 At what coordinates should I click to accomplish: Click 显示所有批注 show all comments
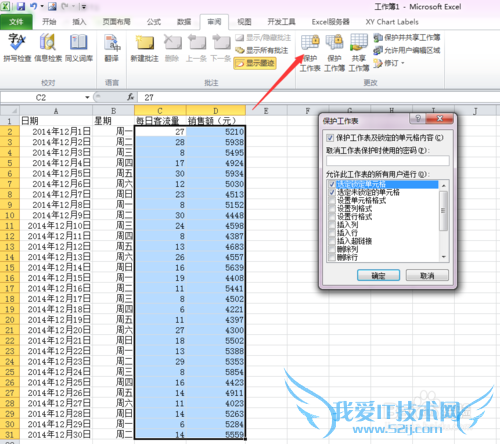(x=262, y=50)
